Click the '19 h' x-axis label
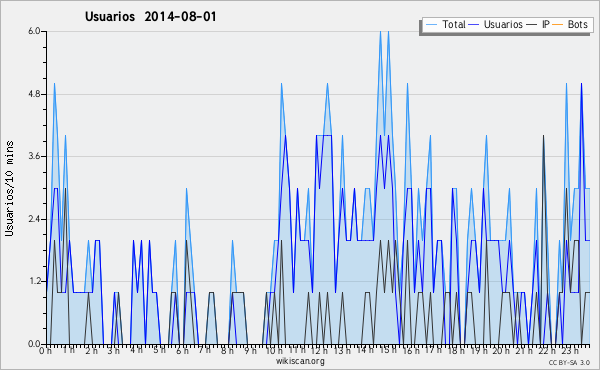Viewport: 600px width, 370px height. click(x=479, y=351)
